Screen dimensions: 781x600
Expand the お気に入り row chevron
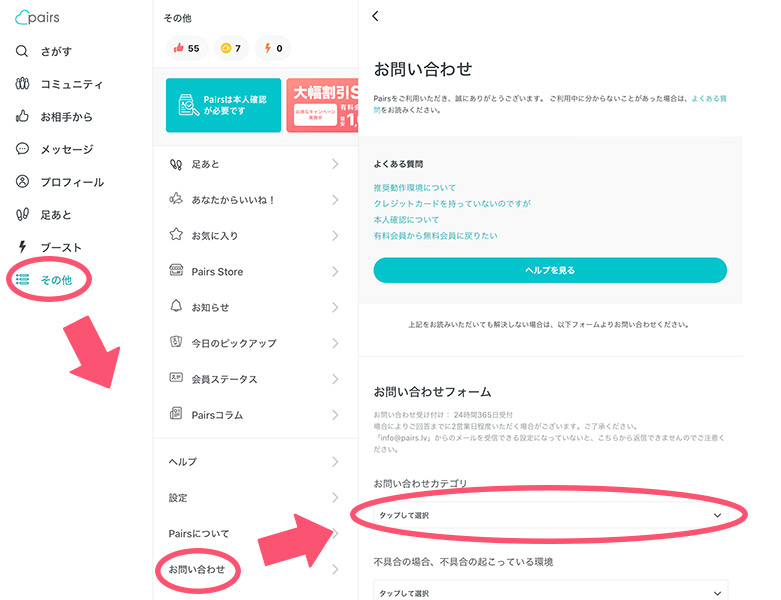click(335, 236)
